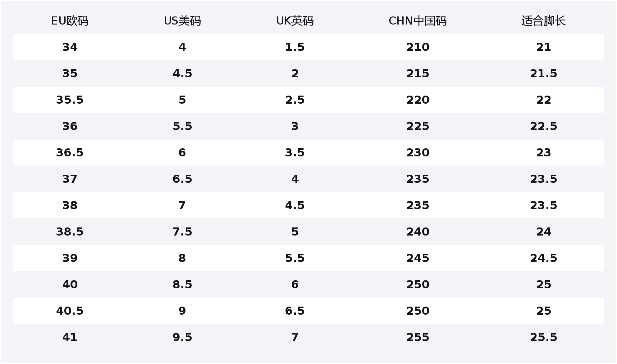Select EU size 36.5 cell

click(70, 153)
